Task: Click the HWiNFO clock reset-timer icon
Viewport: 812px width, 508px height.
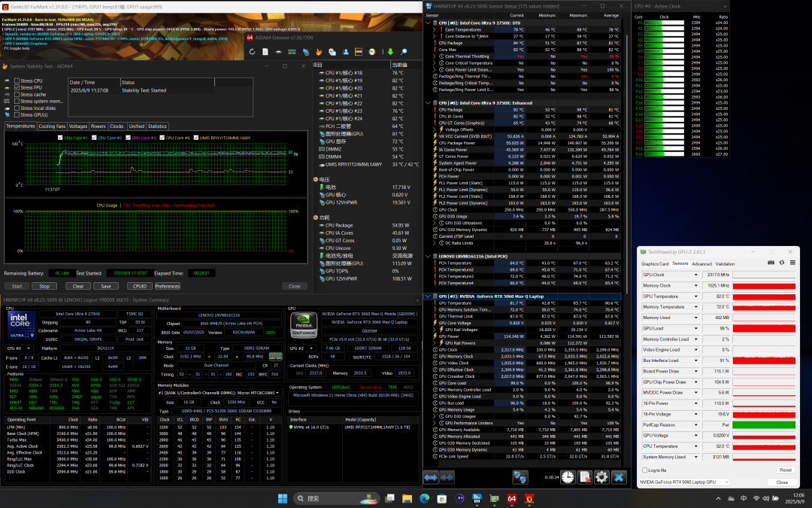Action: [x=568, y=477]
